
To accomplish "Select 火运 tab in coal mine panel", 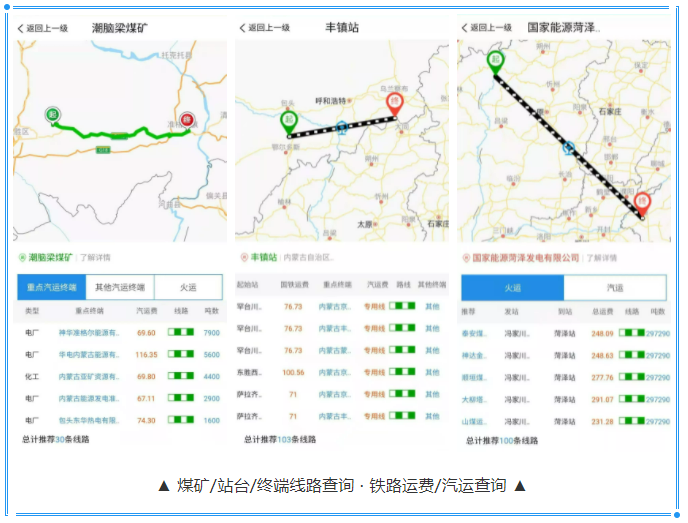I will pos(188,287).
